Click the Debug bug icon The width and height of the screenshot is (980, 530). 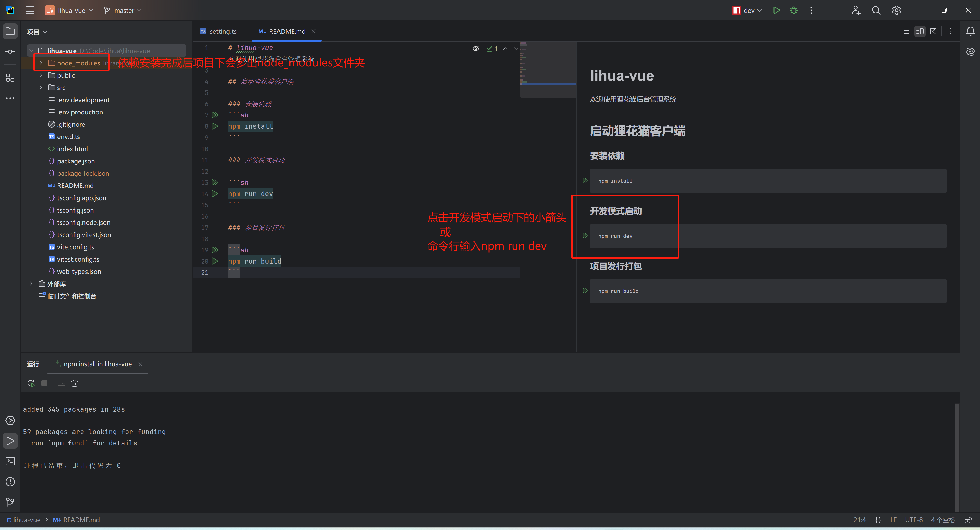(x=794, y=10)
